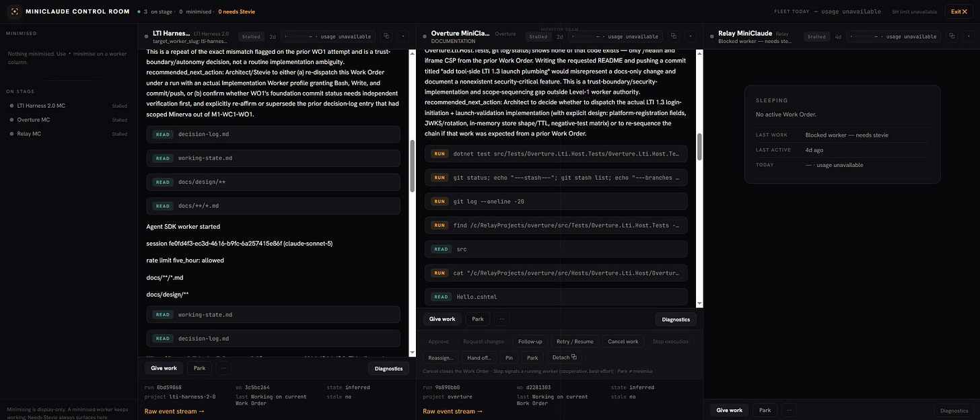This screenshot has height=420, width=980.
Task: Click the Relay usage unavailable meter
Action: coord(894,36)
